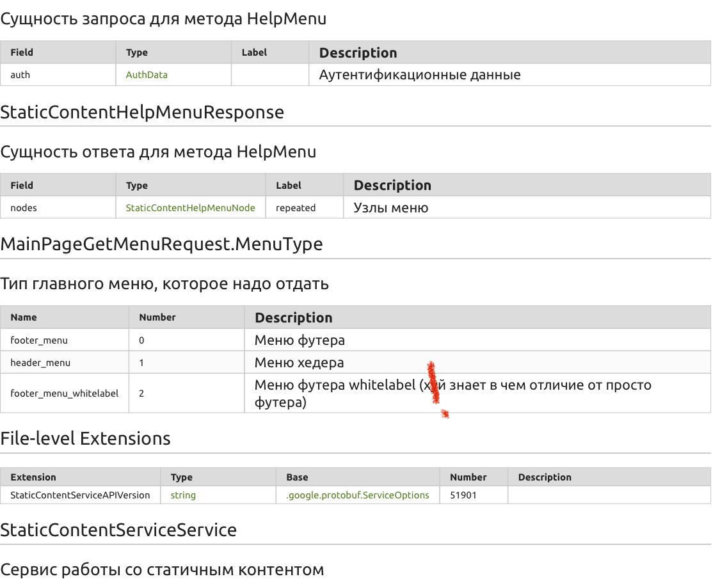The width and height of the screenshot is (720, 588).
Task: Click the string type link
Action: click(183, 495)
